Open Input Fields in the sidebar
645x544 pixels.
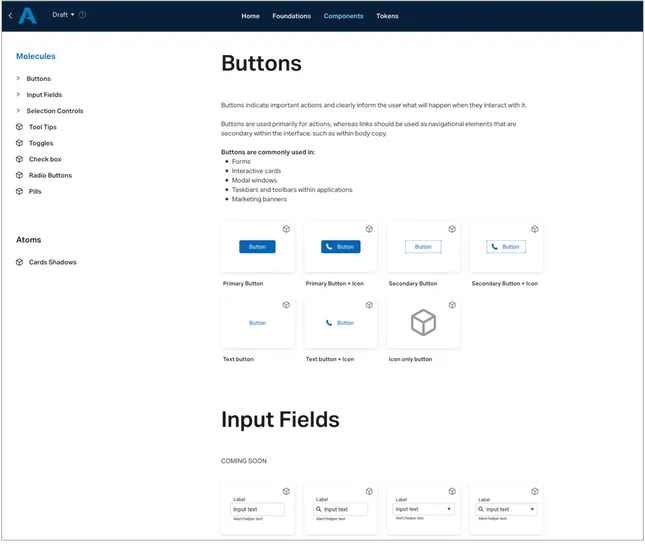(x=44, y=95)
